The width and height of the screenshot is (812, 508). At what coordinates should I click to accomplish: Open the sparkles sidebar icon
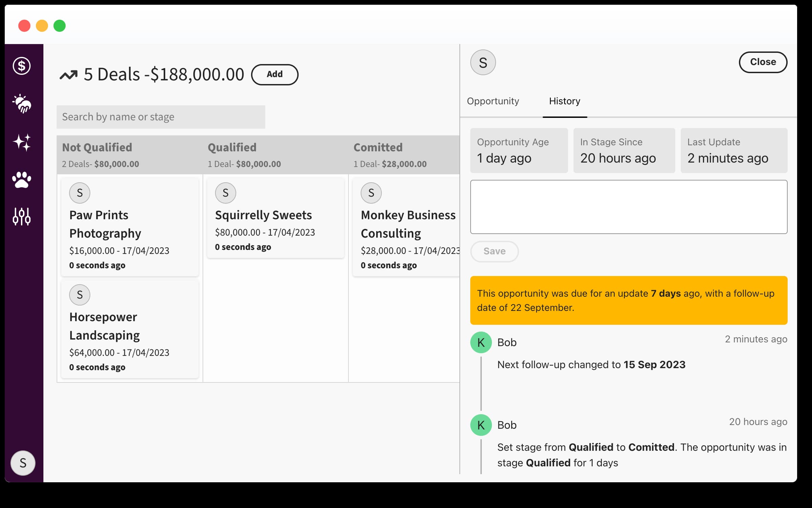coord(22,142)
